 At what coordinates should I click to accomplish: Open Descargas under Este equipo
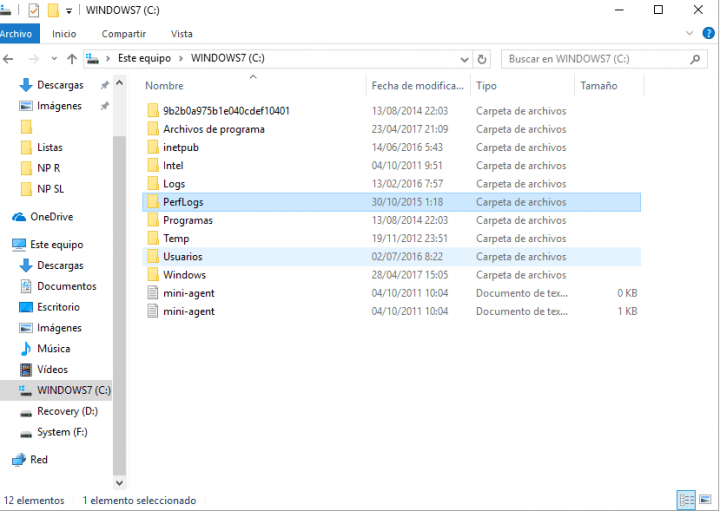(x=60, y=265)
